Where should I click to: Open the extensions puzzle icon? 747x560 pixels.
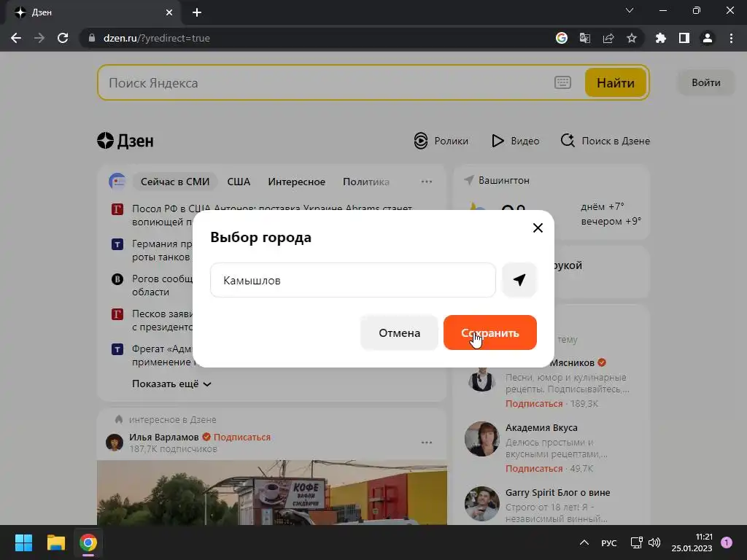point(661,38)
